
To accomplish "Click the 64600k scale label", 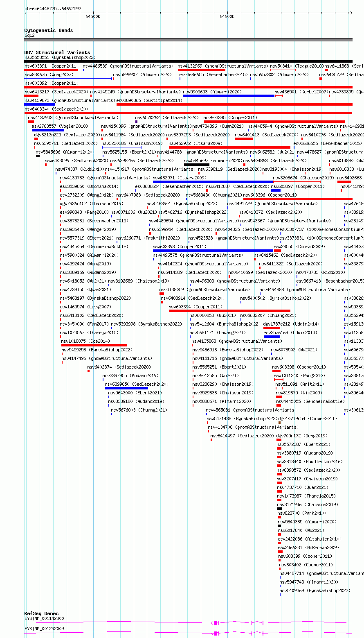I will coord(227,16).
